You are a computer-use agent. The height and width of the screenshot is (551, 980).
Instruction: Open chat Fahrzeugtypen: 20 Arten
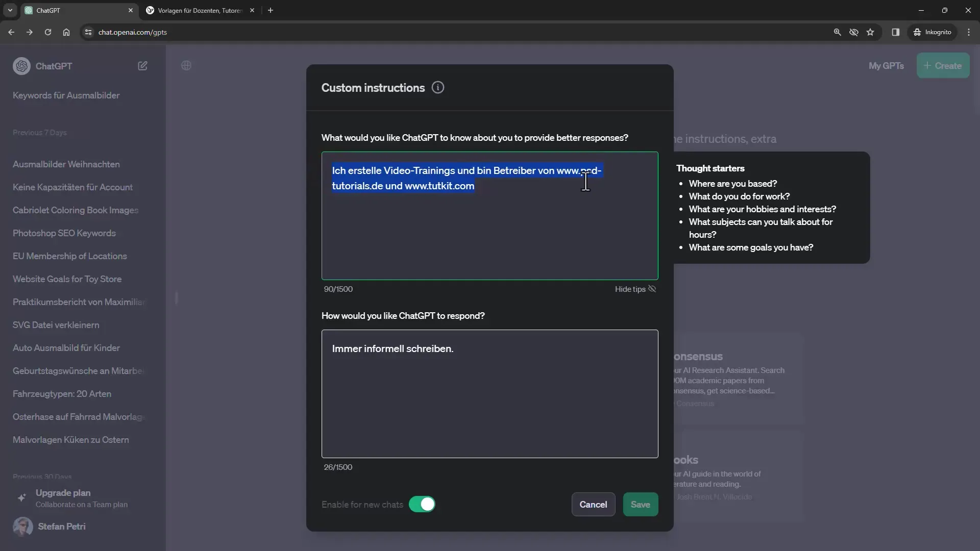pyautogui.click(x=62, y=394)
